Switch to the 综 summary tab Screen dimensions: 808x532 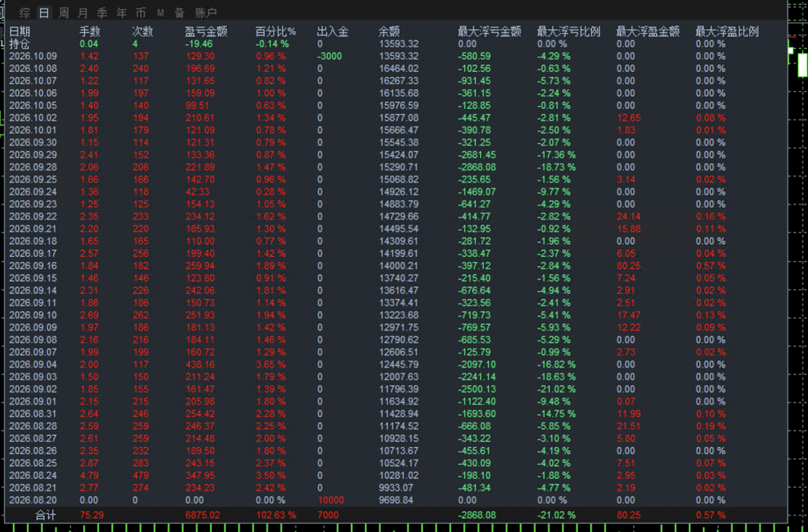point(25,13)
